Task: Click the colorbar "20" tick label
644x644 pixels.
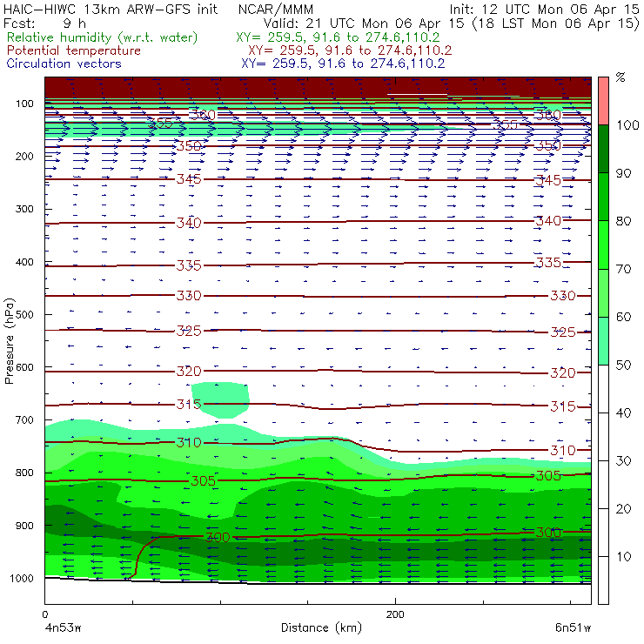Action: [x=623, y=509]
